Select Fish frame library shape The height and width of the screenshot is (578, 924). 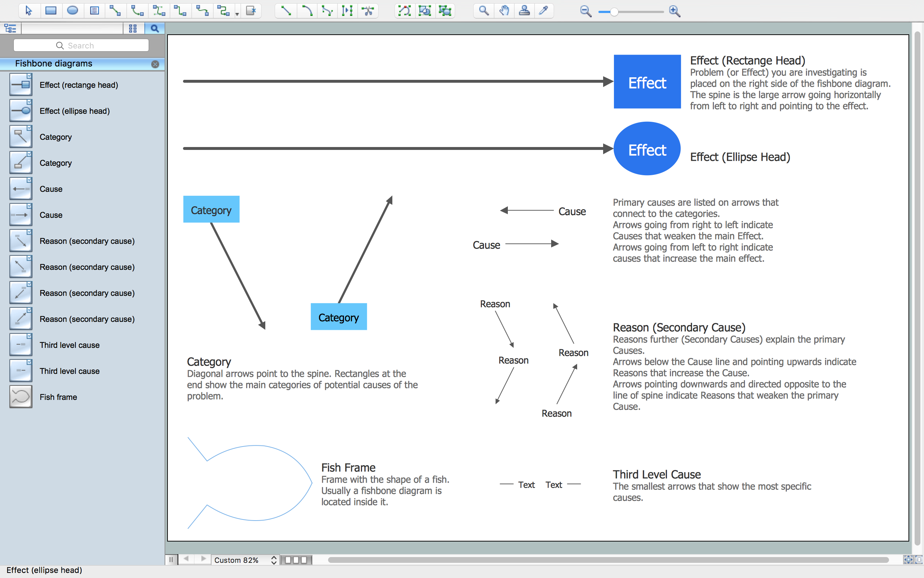click(82, 397)
